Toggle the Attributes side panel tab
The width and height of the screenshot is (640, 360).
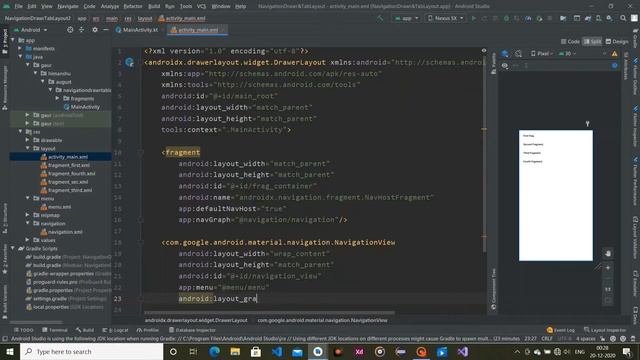point(625,65)
